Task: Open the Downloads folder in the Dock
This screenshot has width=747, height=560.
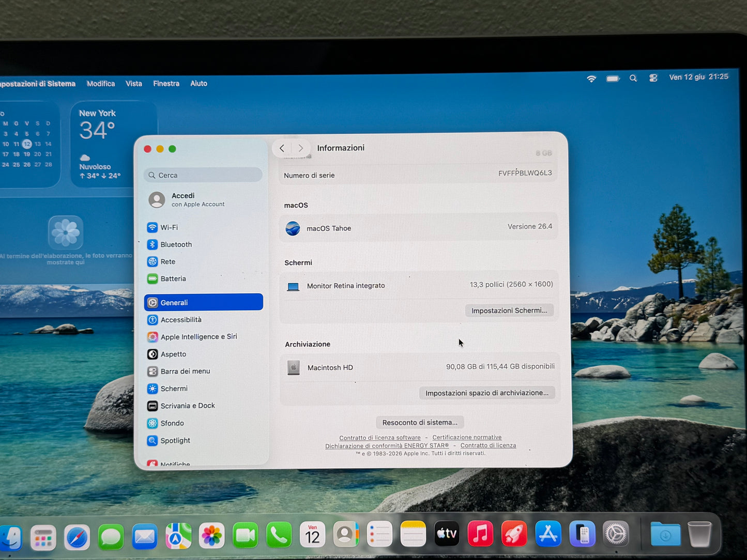Action: click(x=665, y=534)
